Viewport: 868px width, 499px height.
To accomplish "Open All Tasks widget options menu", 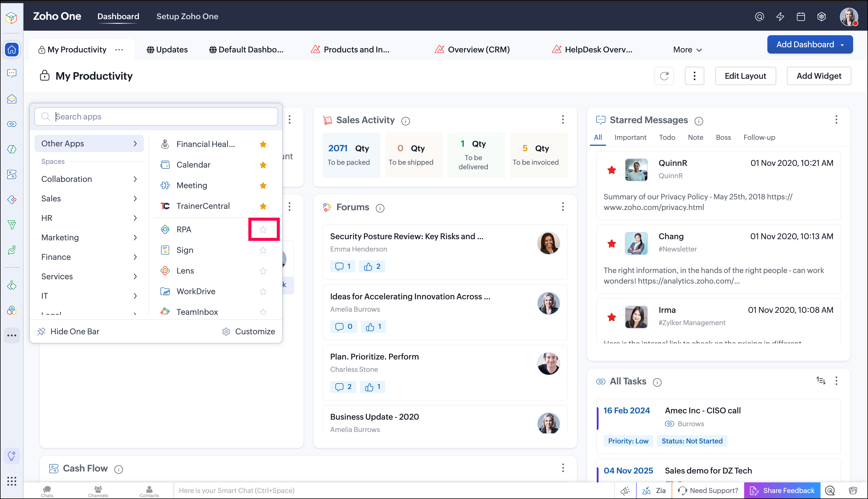I will point(836,381).
